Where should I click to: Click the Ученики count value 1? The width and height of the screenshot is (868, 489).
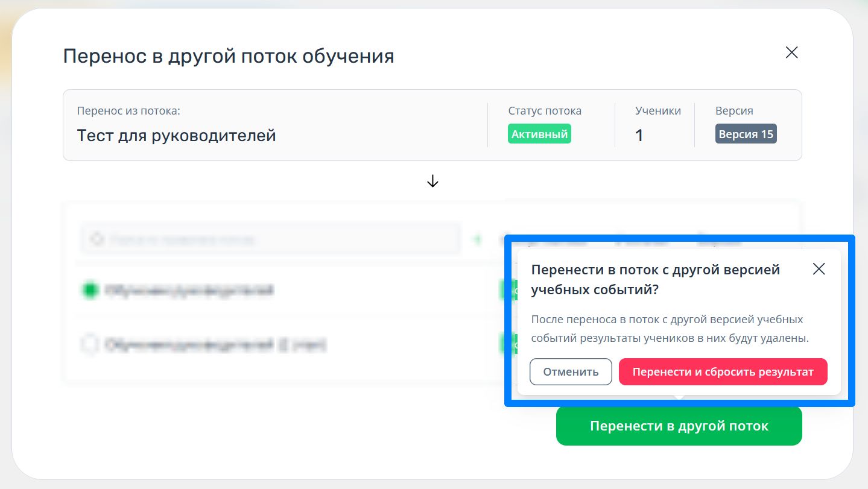pyautogui.click(x=639, y=135)
